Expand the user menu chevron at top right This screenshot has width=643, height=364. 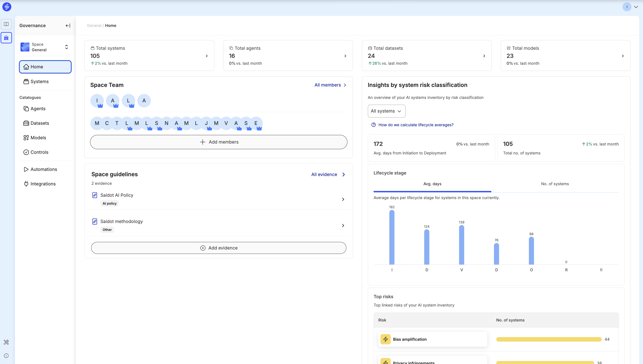pyautogui.click(x=636, y=7)
